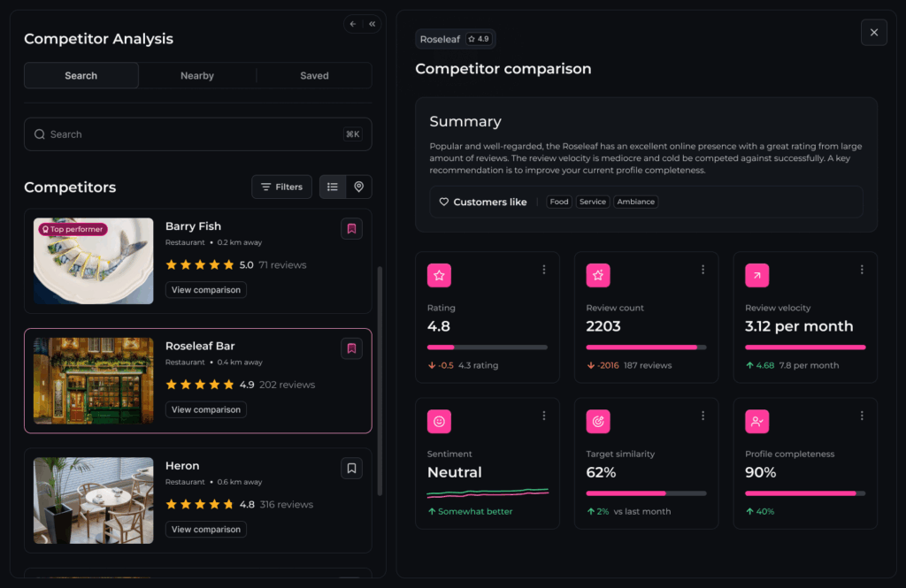Click the "2203" review count value
Image resolution: width=906 pixels, height=588 pixels.
(603, 326)
